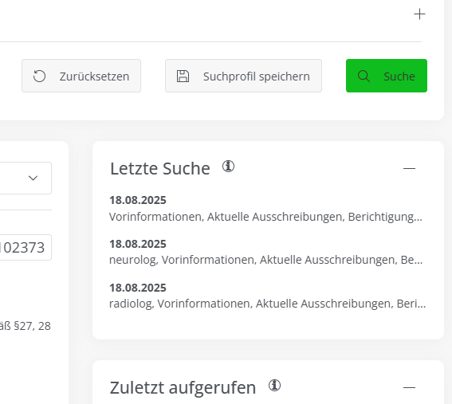Collapse the Letzte Suche panel
Screen dimensions: 452x404
coord(409,168)
